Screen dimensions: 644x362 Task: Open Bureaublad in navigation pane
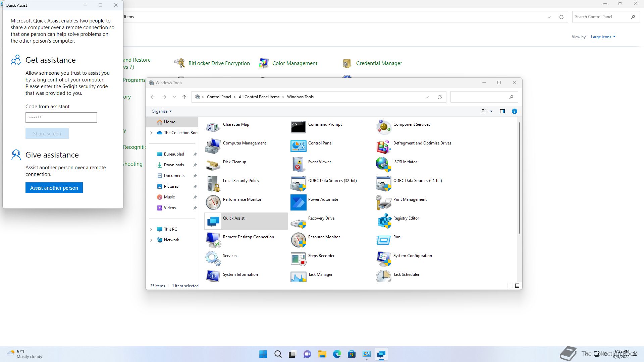coord(174,154)
